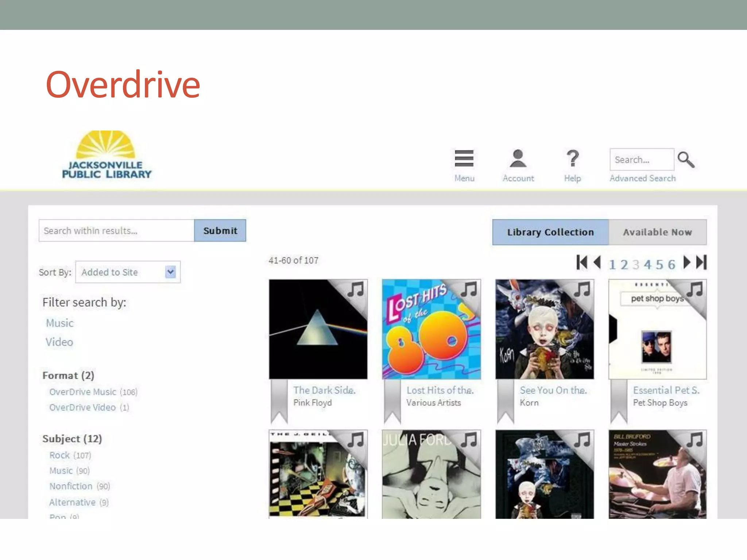Filter by OverDrive Video format
Image resolution: width=747 pixels, height=560 pixels.
tap(89, 407)
